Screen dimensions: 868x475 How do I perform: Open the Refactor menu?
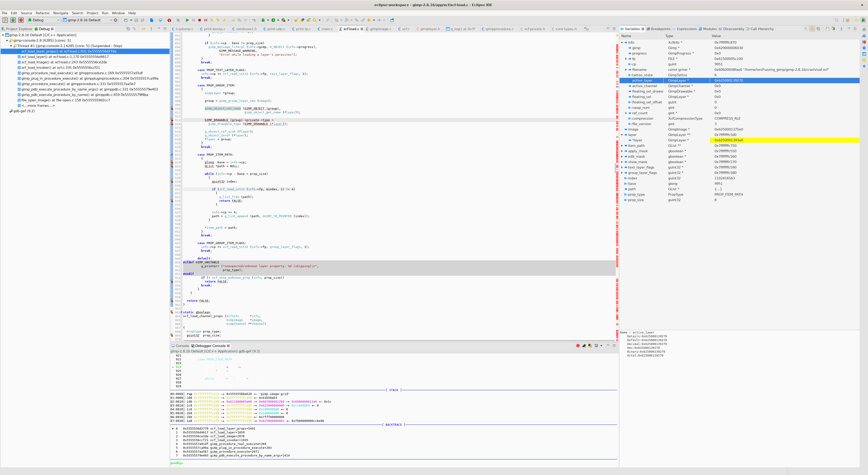(42, 13)
